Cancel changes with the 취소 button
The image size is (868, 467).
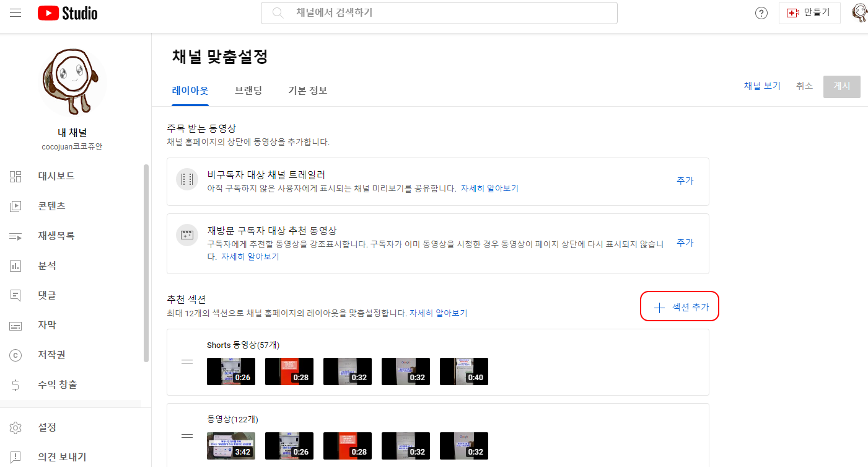click(804, 86)
